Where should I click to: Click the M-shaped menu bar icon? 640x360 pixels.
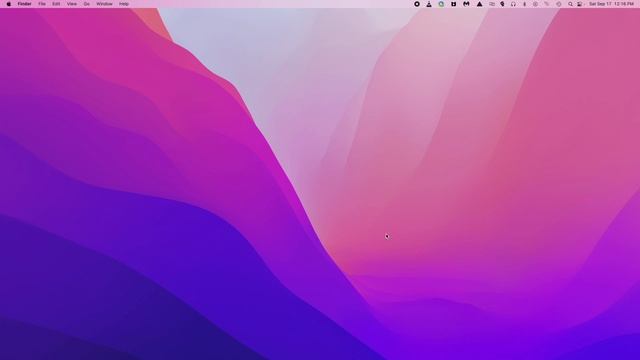point(466,4)
